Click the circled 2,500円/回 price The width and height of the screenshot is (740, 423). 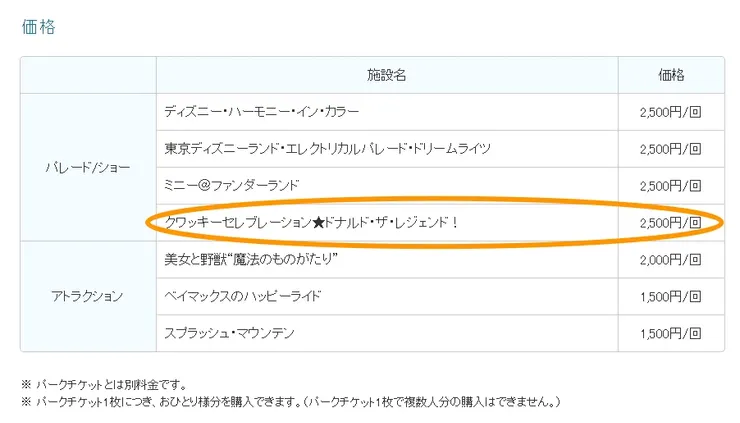coord(669,222)
